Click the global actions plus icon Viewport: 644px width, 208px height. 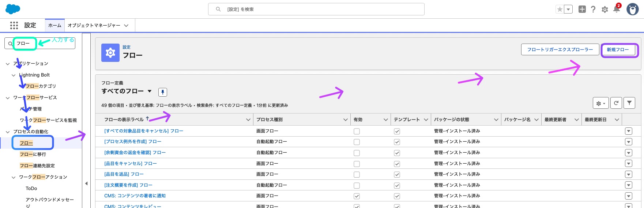pyautogui.click(x=582, y=10)
